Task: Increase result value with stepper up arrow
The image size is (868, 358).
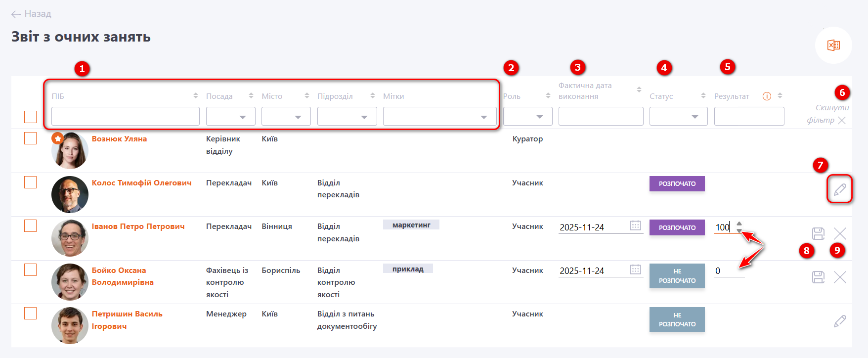Action: tap(739, 224)
